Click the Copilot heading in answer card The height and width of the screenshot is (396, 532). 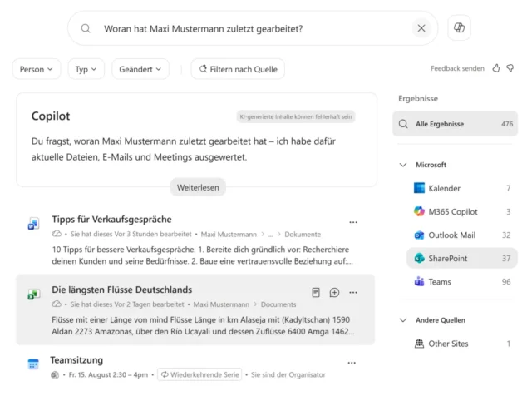point(51,116)
